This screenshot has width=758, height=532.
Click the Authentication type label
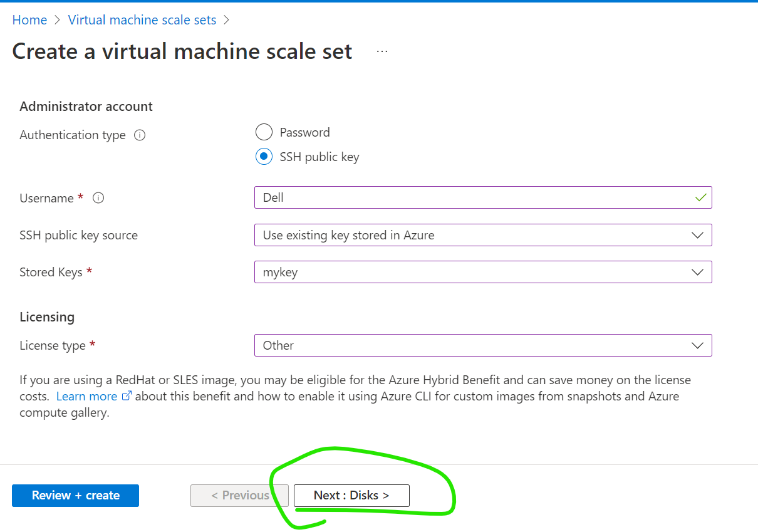73,135
